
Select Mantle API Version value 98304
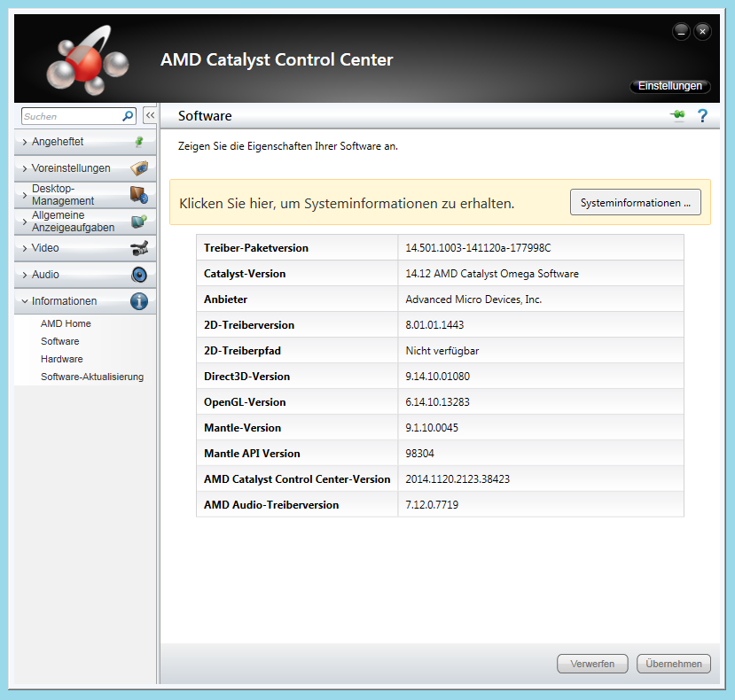419,454
